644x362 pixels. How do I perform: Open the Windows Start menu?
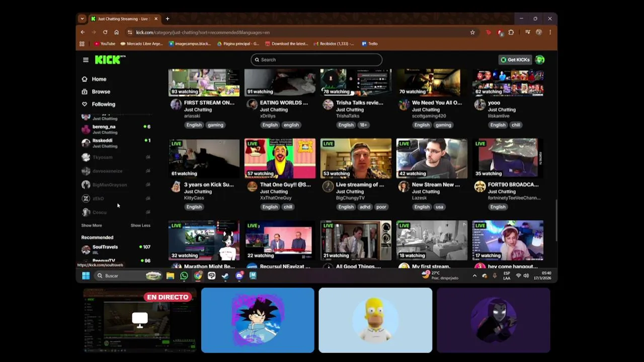(x=86, y=276)
